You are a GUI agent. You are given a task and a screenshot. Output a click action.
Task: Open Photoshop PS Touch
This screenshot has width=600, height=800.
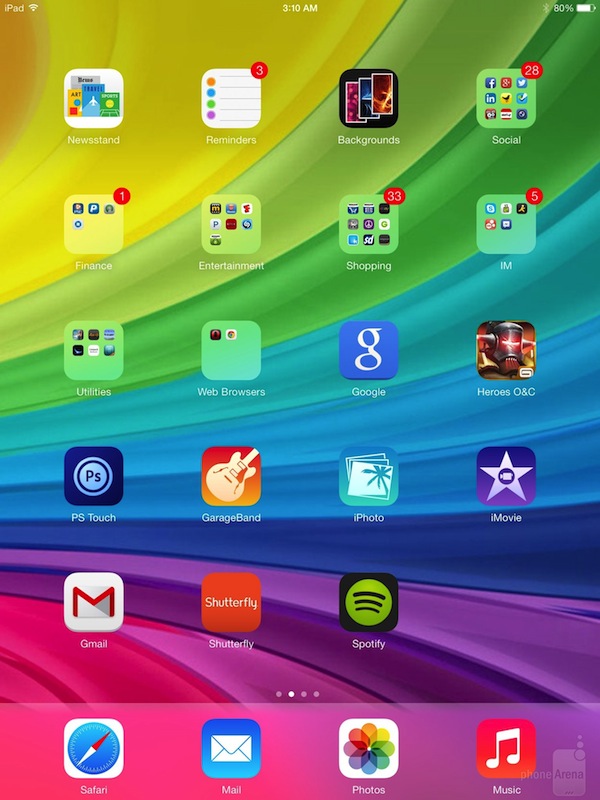click(93, 477)
